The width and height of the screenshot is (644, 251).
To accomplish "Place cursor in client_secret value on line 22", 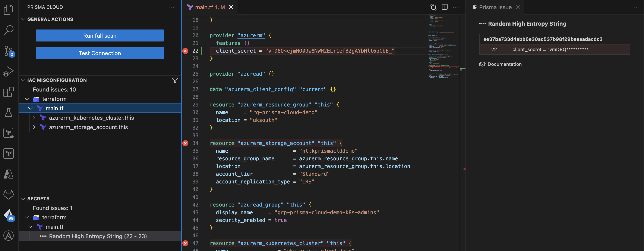I will [329, 51].
